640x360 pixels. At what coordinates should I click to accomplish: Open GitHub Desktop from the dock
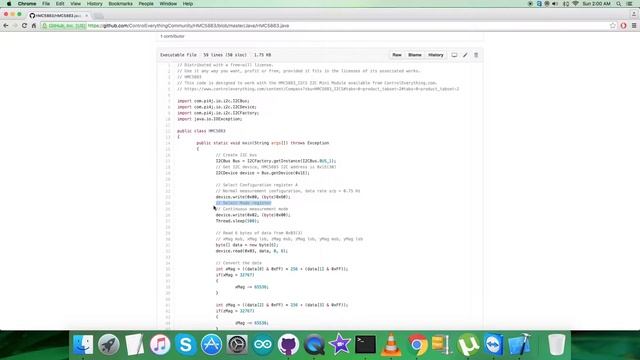(x=288, y=345)
